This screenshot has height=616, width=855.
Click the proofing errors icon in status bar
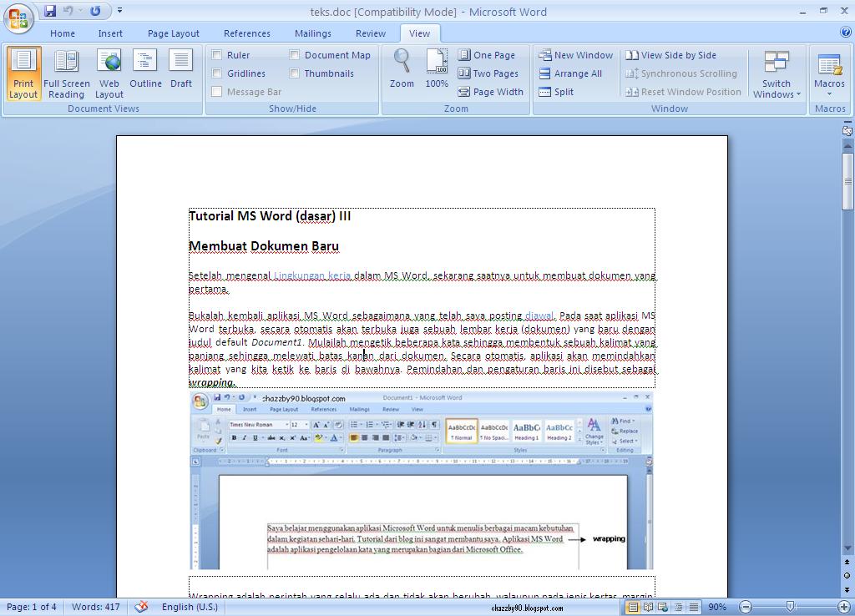tap(141, 607)
